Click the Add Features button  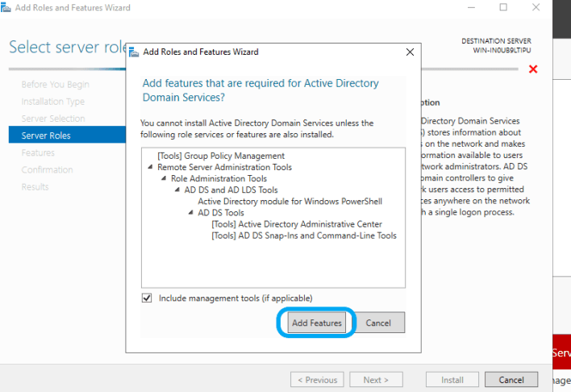tap(316, 323)
